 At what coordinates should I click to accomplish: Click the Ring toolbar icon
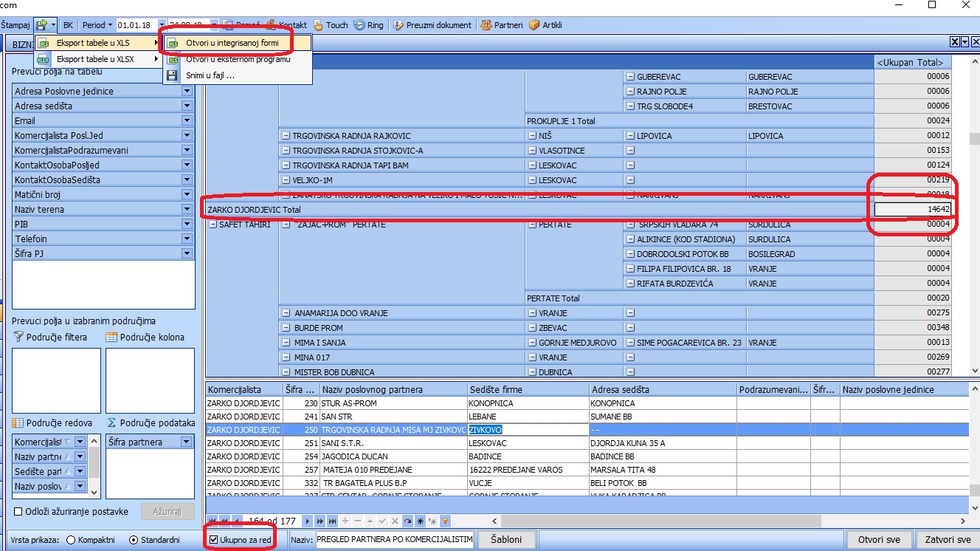pyautogui.click(x=359, y=25)
